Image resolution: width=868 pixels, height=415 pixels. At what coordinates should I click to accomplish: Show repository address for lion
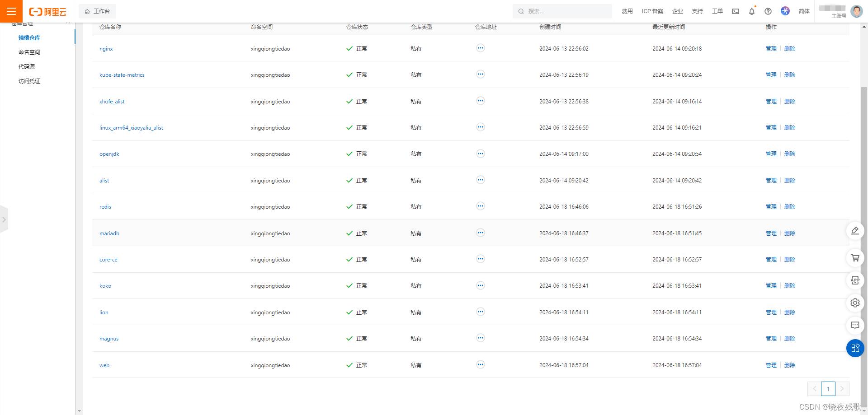pyautogui.click(x=480, y=312)
